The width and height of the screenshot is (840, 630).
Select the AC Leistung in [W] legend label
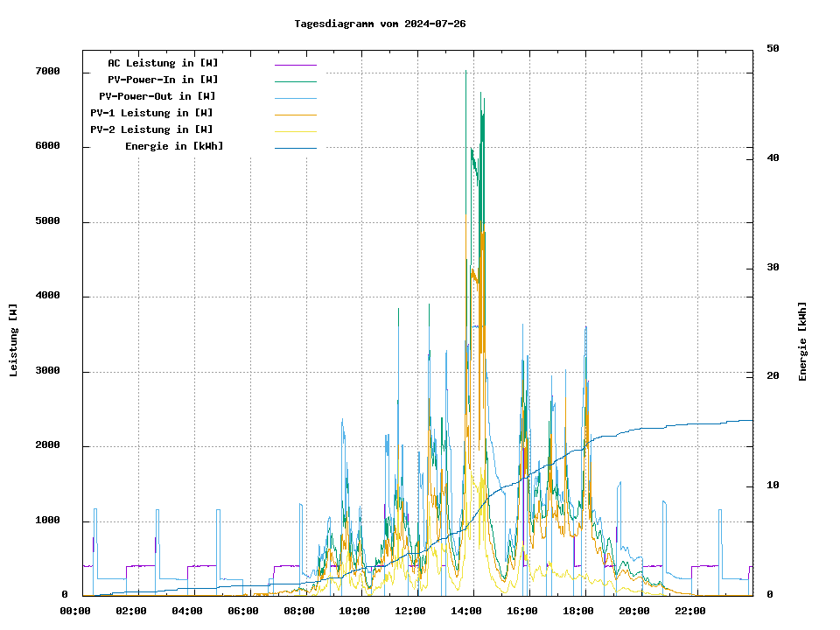(163, 63)
